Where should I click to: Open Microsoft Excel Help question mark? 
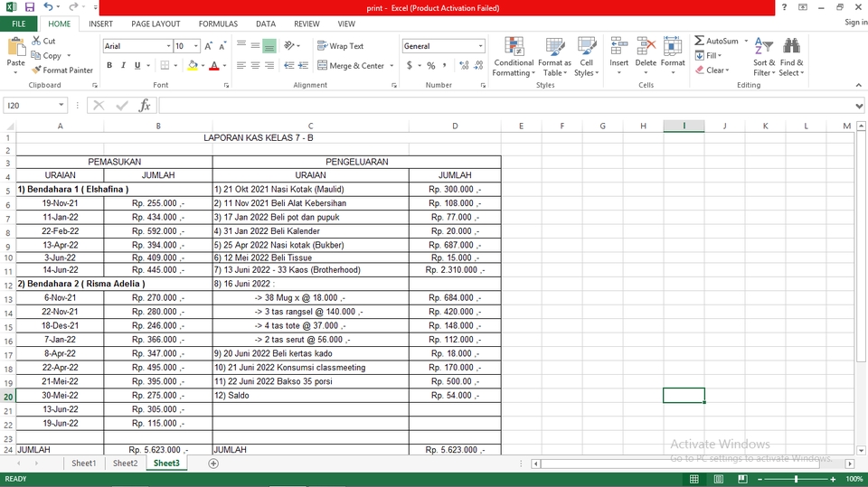tap(784, 7)
